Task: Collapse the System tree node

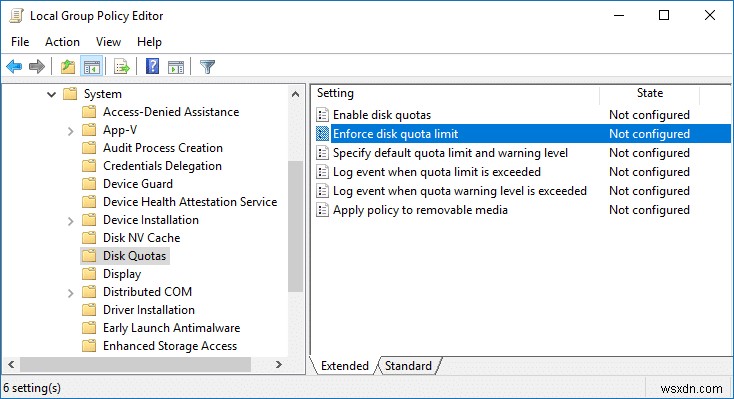Action: 51,94
